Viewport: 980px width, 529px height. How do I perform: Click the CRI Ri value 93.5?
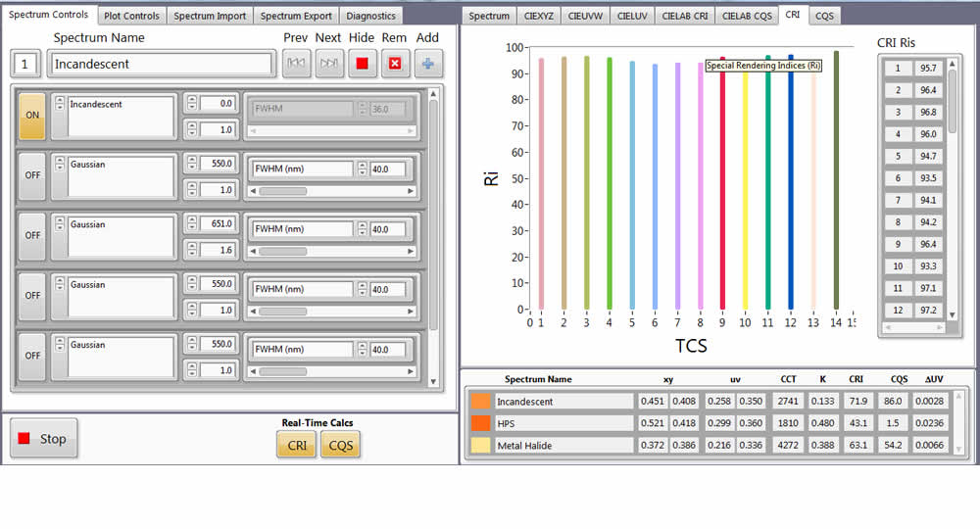point(928,178)
